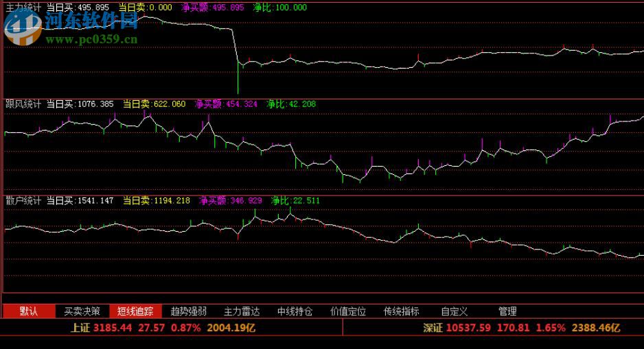Open the 价值定位 tab
This screenshot has height=349, width=644.
coord(348,311)
